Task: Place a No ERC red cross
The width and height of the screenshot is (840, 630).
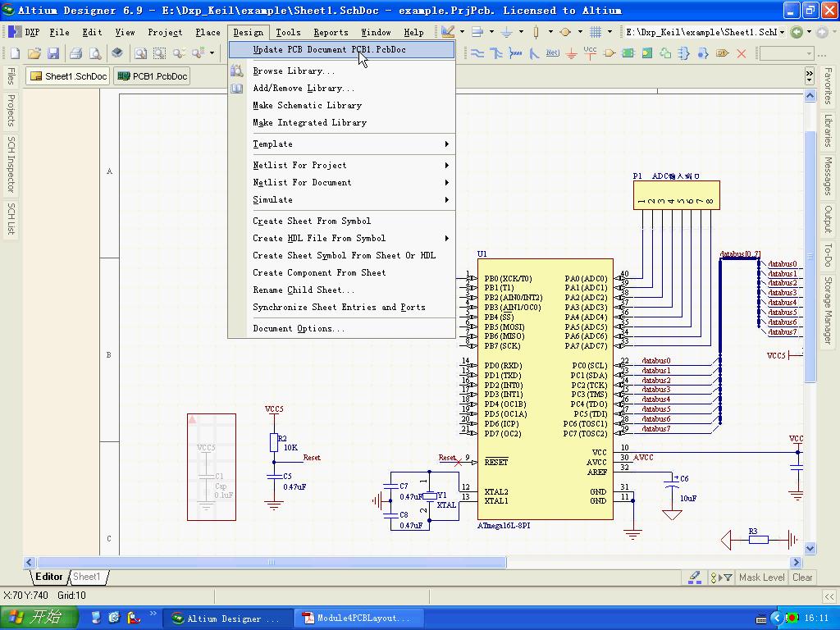Action: point(742,53)
